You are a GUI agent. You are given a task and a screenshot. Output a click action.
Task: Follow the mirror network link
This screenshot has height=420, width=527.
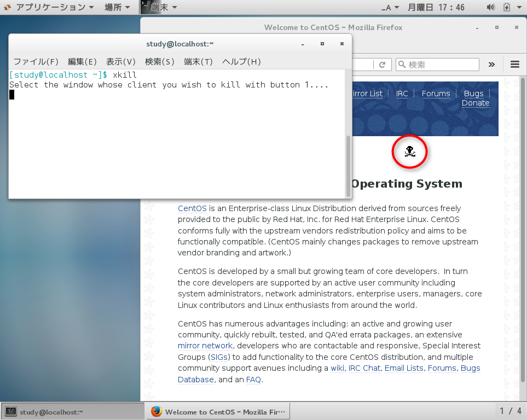(x=205, y=346)
